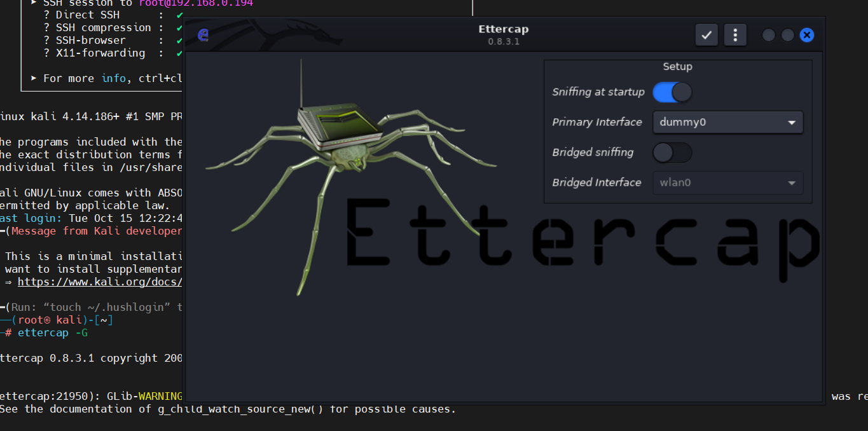Viewport: 868px width, 431px height.
Task: Click the green check beside SSH compression
Action: click(x=179, y=28)
